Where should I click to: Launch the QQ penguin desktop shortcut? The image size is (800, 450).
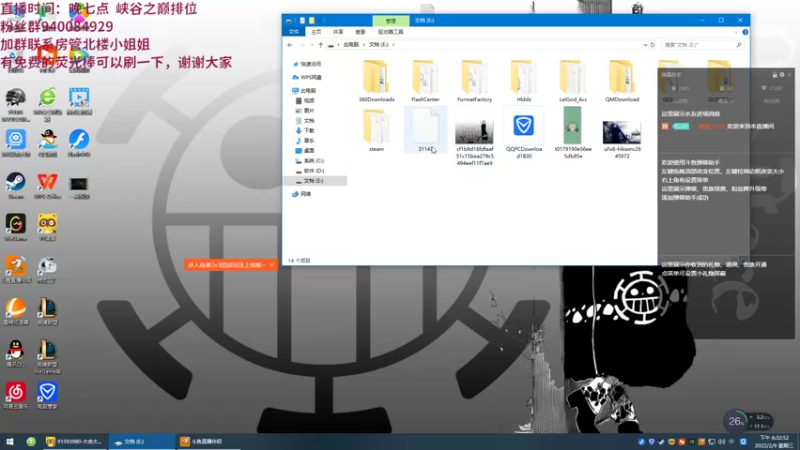[16, 353]
